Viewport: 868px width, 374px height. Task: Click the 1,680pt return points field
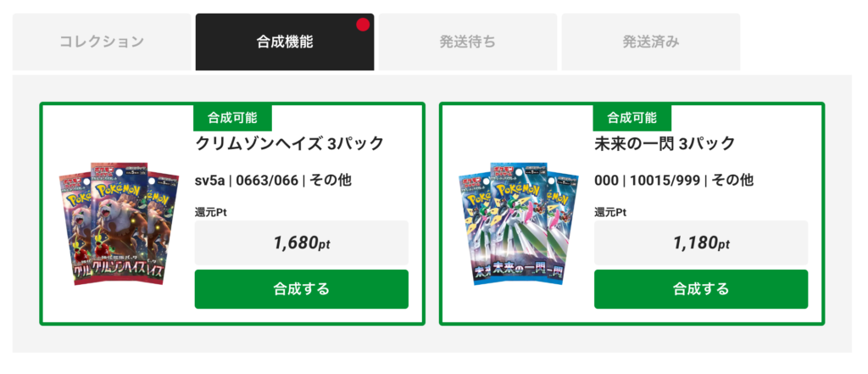(x=302, y=243)
